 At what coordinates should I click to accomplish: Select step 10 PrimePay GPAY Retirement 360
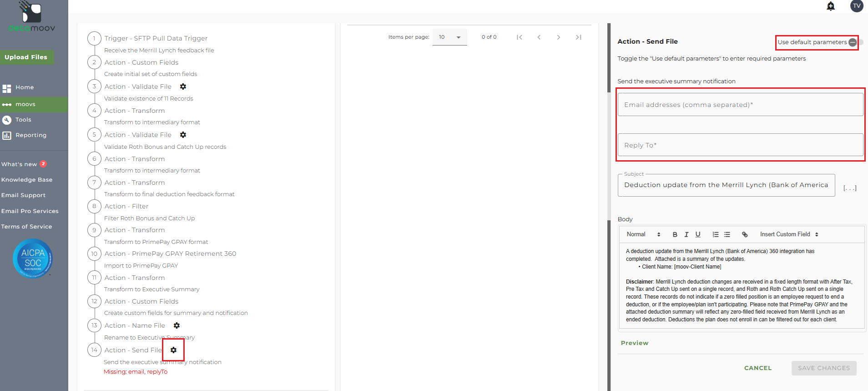[x=170, y=254]
